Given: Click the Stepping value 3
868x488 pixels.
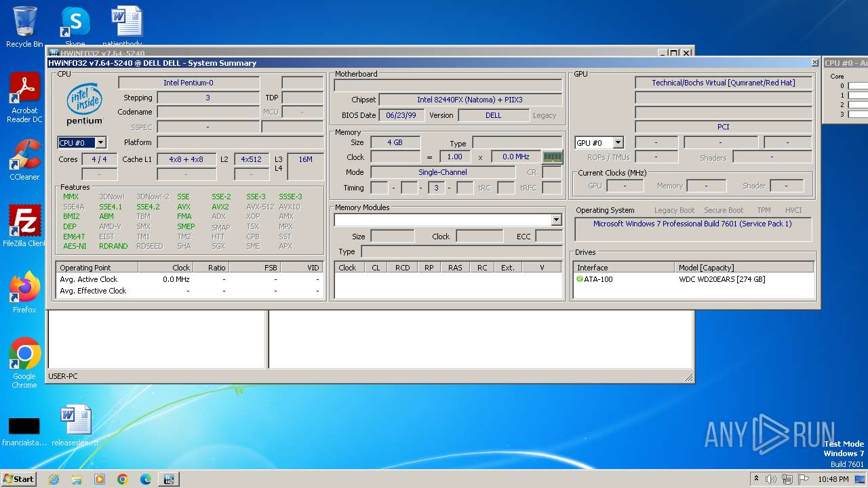Looking at the screenshot, I should click(x=208, y=98).
